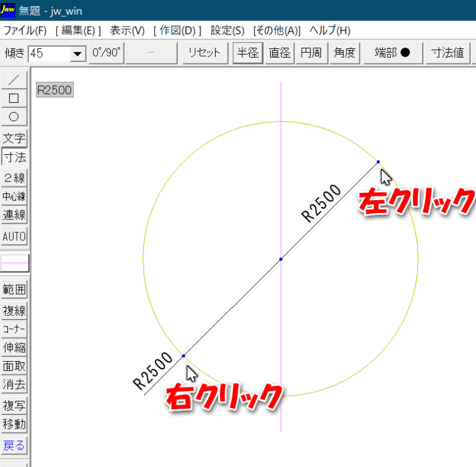Select the 連線 connected line tool
Screen dimensions: 476x467
pos(14,215)
